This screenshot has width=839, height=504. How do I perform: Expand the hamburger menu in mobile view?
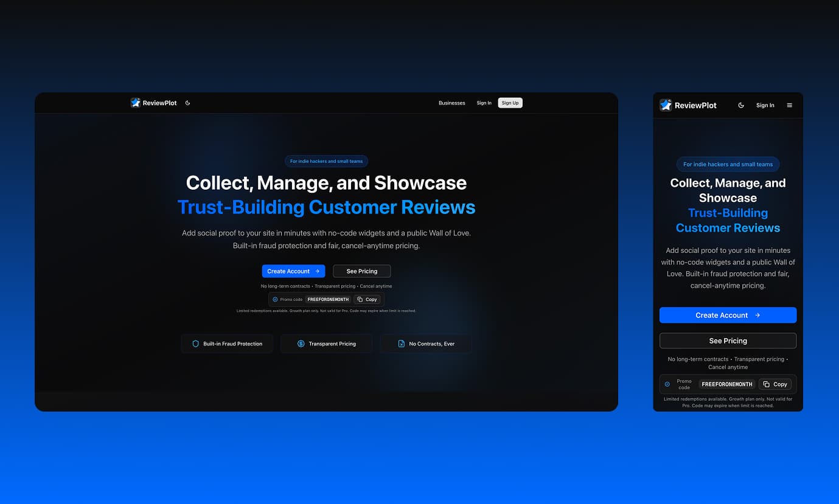click(790, 105)
